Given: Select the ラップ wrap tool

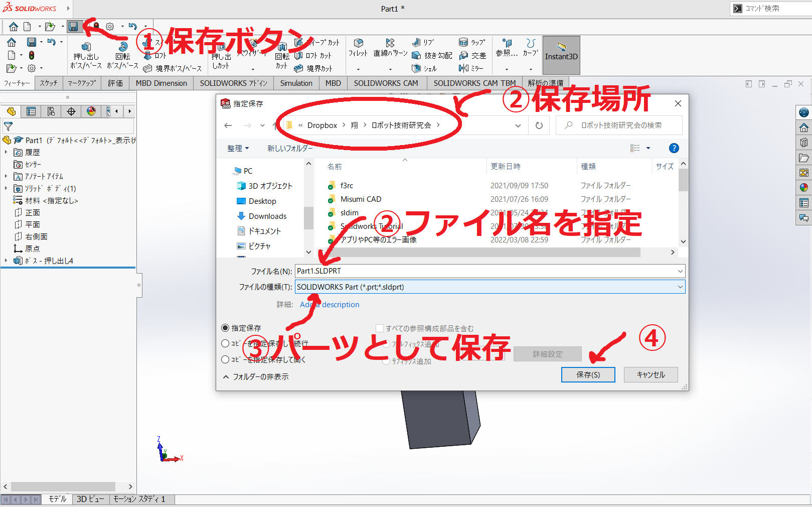Looking at the screenshot, I should [x=472, y=43].
